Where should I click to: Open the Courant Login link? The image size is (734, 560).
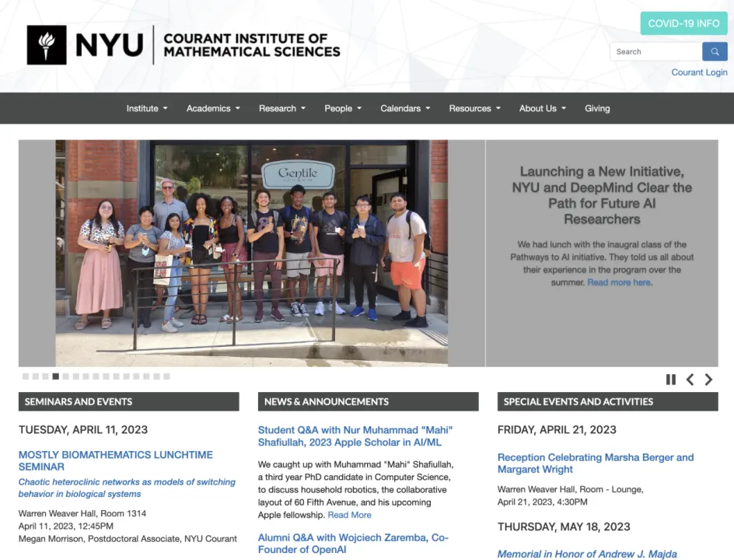(699, 72)
